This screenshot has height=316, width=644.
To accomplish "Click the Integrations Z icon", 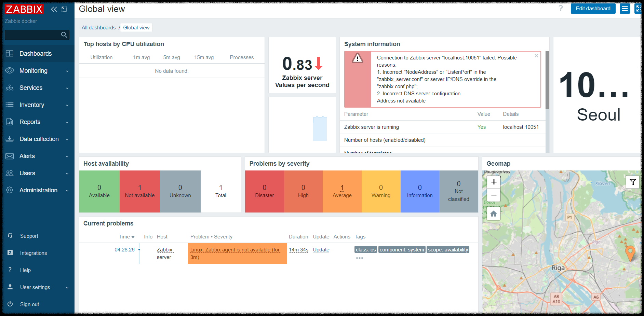I will pyautogui.click(x=10, y=253).
